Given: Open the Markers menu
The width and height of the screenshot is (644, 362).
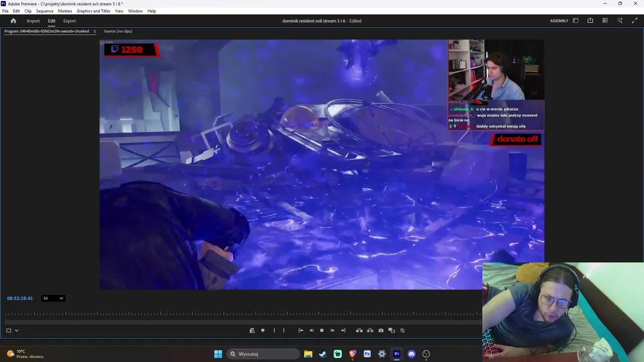Looking at the screenshot, I should (65, 11).
